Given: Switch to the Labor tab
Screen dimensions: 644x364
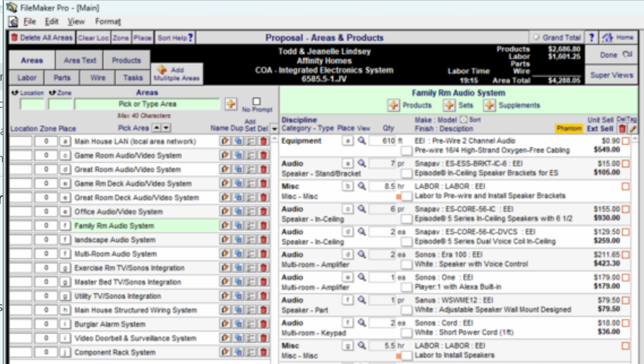Looking at the screenshot, I should [27, 78].
